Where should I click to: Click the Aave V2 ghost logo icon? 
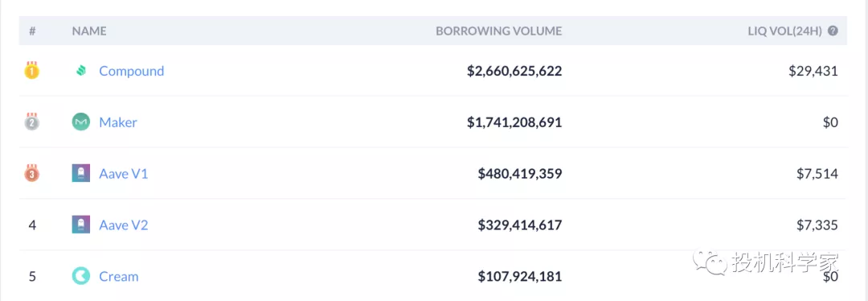coord(81,225)
